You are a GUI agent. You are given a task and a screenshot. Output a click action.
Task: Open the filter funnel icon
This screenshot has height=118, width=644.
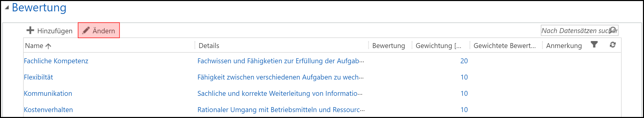click(x=594, y=45)
